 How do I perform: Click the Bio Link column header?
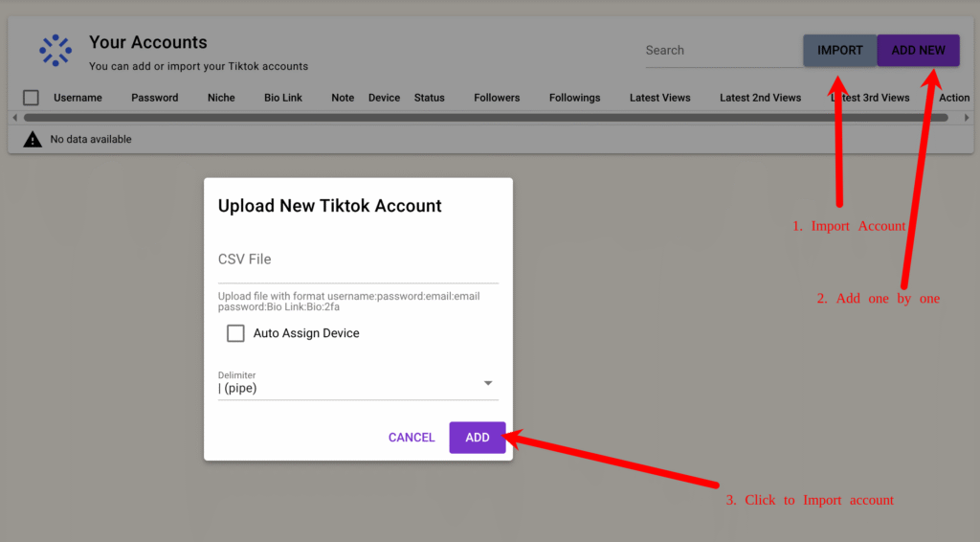283,98
